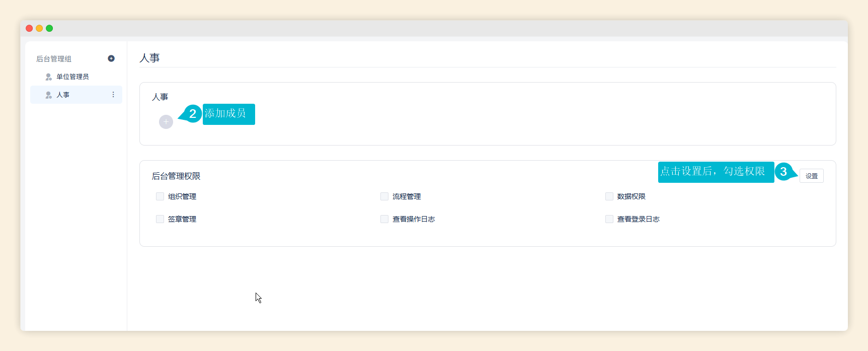Enable the 组织管理 checkbox
The height and width of the screenshot is (351, 868).
click(x=160, y=196)
